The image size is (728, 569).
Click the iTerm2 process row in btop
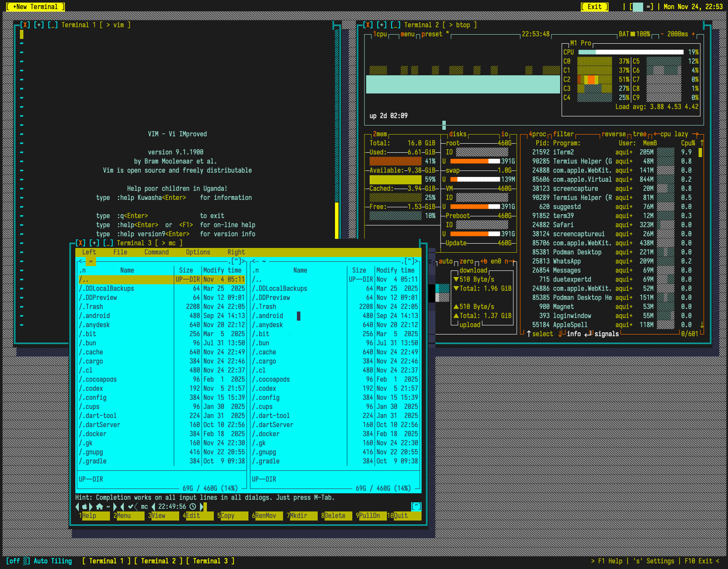[612, 152]
